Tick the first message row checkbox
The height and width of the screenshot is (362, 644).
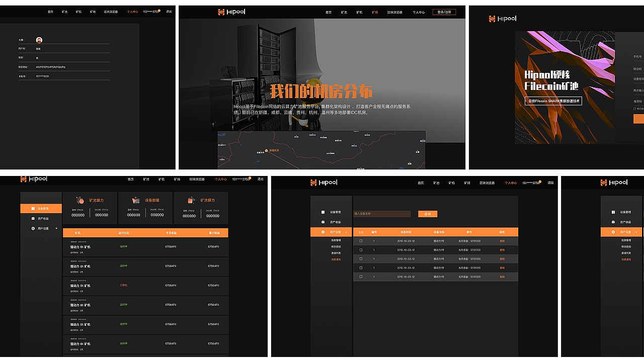point(361,241)
